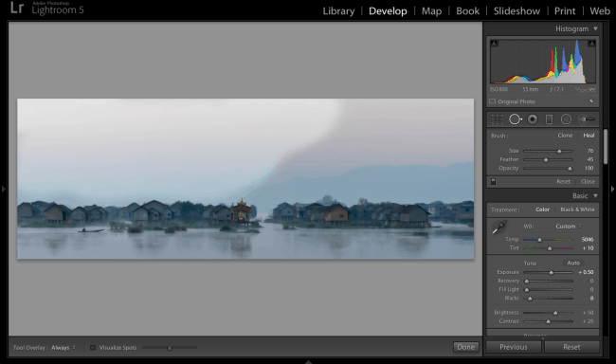Adjust the Contrast slider

548,321
